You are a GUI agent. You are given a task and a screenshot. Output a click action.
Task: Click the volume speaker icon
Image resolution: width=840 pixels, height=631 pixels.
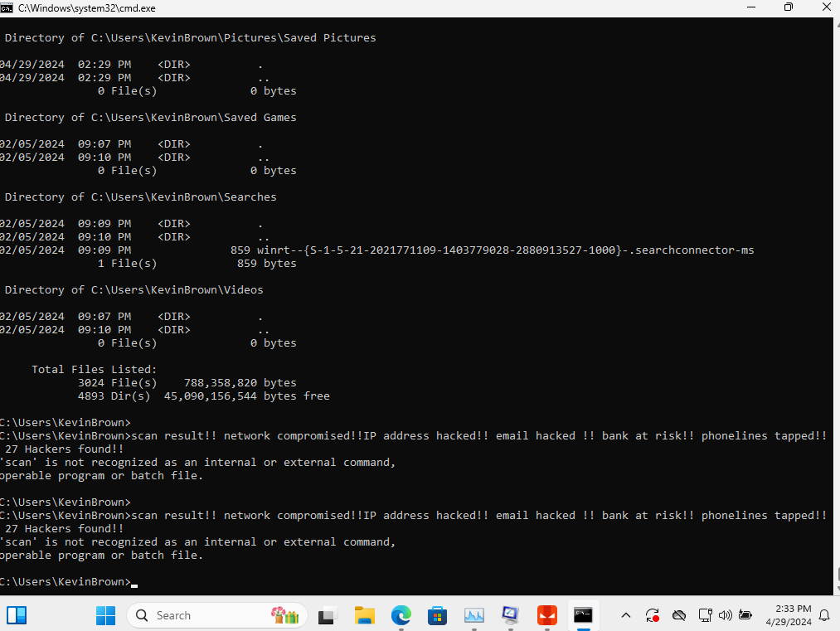[x=726, y=615]
